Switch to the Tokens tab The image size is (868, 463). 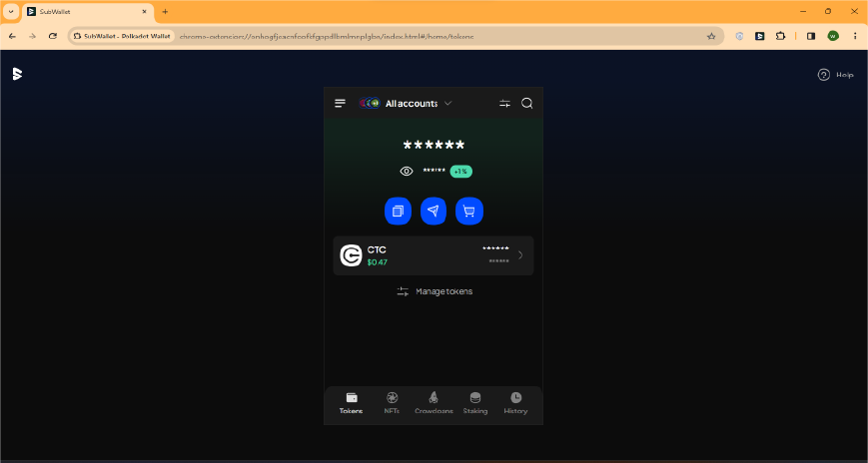351,404
